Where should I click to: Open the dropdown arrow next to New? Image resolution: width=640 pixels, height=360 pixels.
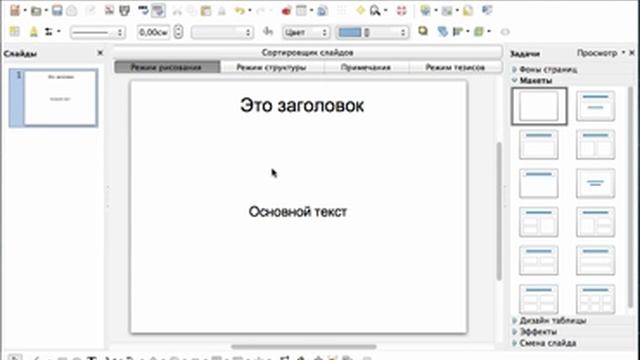coord(24,11)
